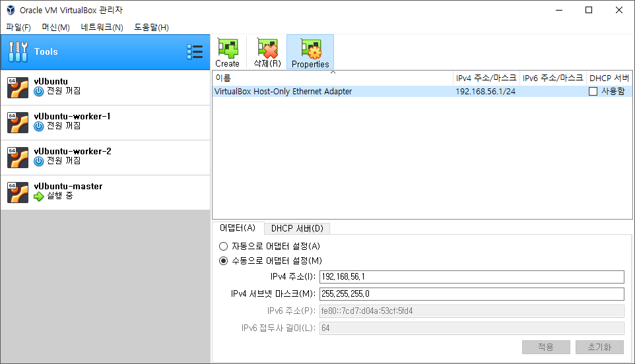Open the 머신(M) menu
The image size is (635, 364).
(x=56, y=28)
